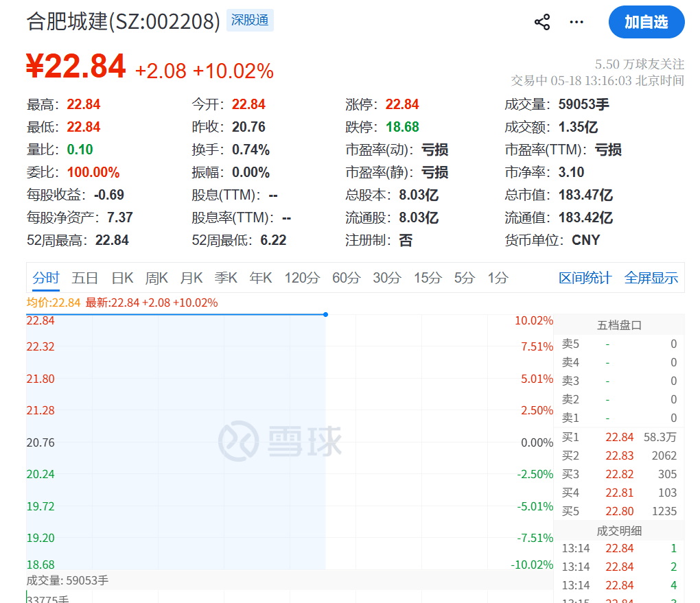Viewport: 700px width, 603px height.
Task: Switch to the 周K tab
Action: (156, 278)
